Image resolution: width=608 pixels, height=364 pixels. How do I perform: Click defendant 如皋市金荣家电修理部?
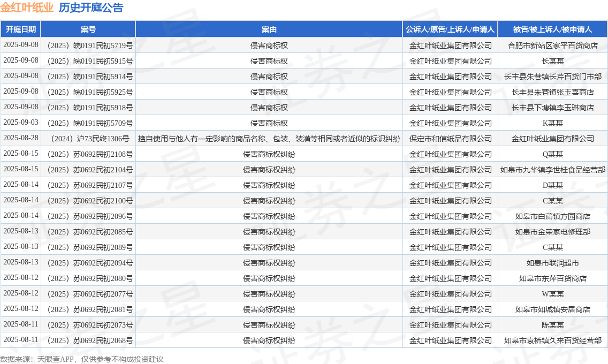[552, 232]
